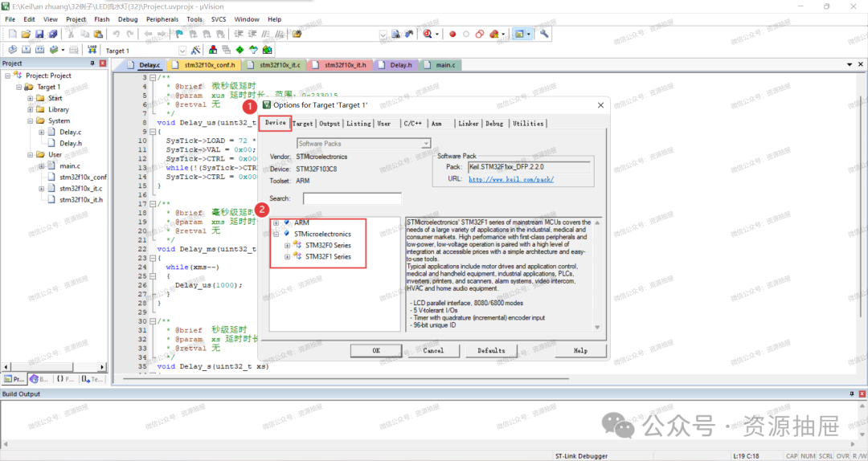This screenshot has width=868, height=461.
Task: Open the Utilities tab in Options dialog
Action: tap(528, 124)
